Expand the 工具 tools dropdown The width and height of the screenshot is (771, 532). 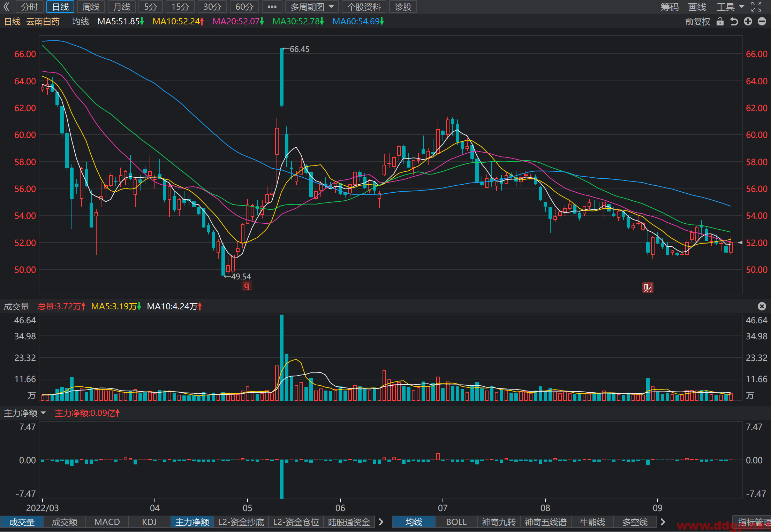[730, 7]
